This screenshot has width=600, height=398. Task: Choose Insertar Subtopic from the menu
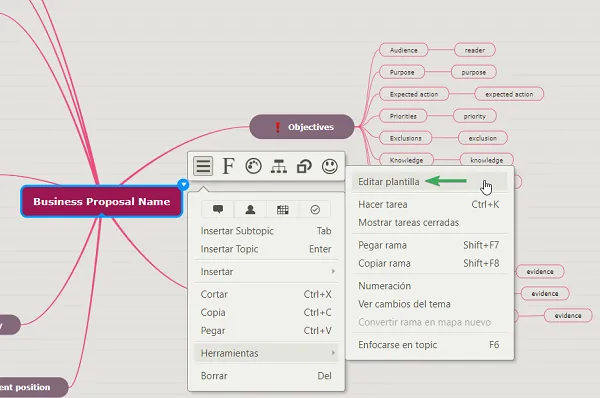click(266, 231)
